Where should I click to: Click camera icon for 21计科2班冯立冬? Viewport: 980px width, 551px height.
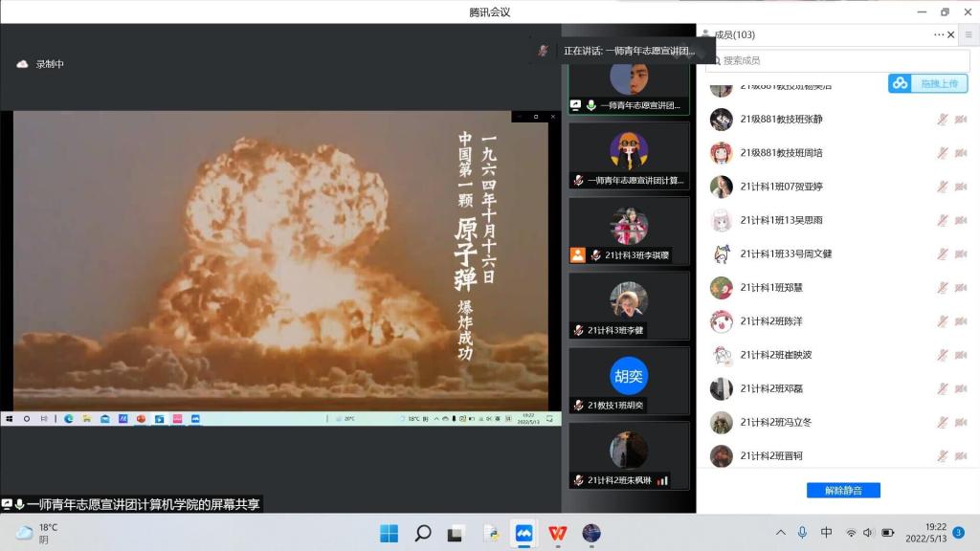pos(961,422)
